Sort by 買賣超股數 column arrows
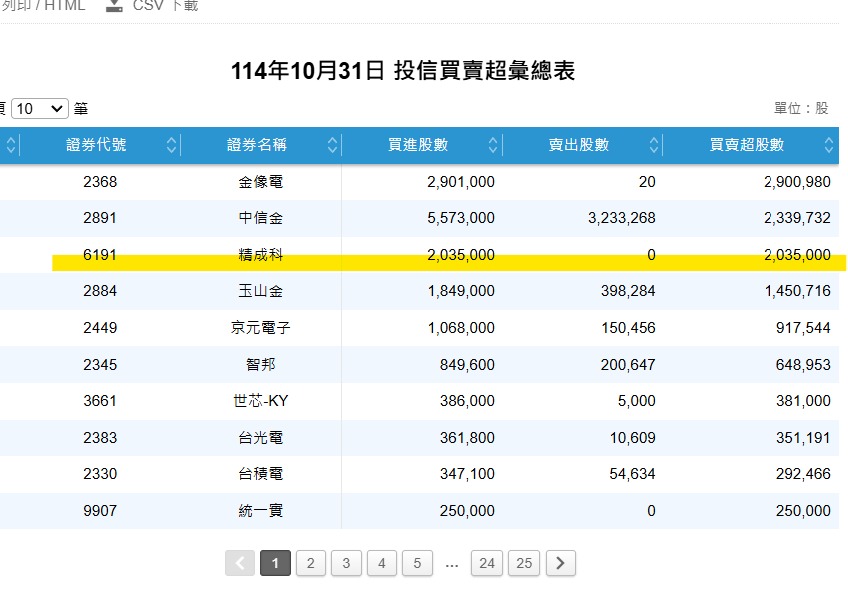The image size is (848, 592). pos(829,145)
